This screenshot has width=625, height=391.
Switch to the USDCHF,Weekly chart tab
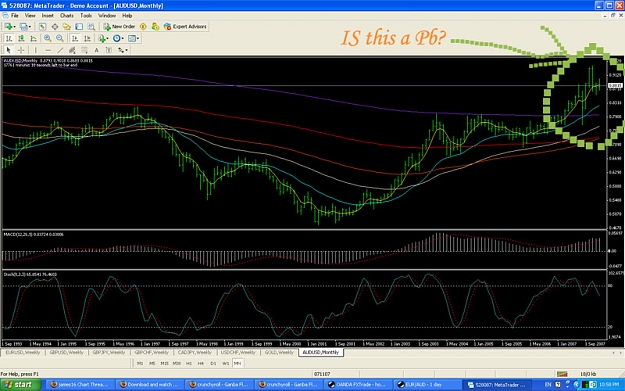[x=238, y=352]
